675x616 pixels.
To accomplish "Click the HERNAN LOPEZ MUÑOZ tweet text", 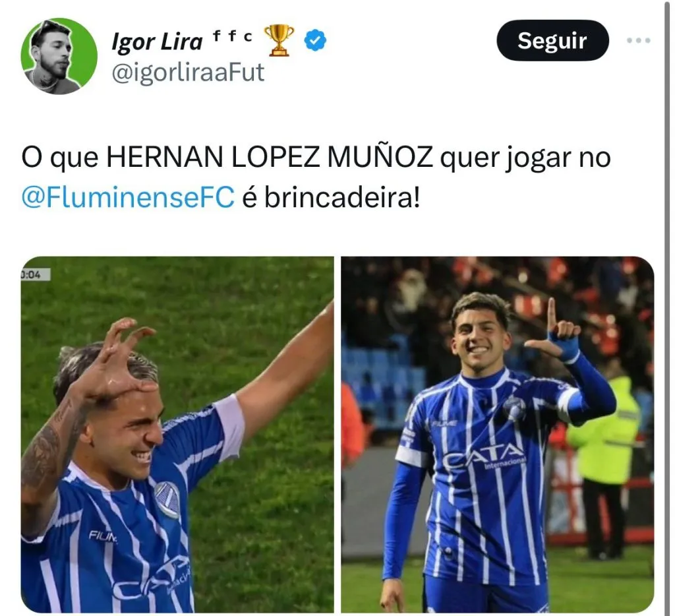I will click(270, 157).
